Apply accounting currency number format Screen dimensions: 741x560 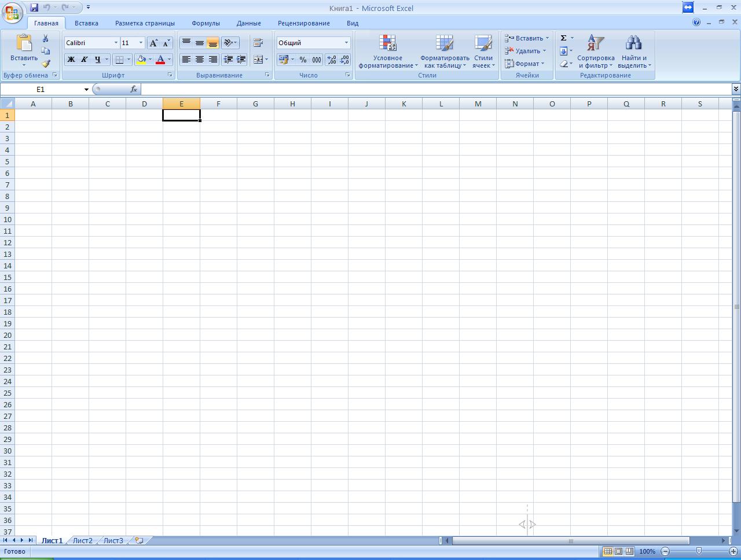point(283,60)
